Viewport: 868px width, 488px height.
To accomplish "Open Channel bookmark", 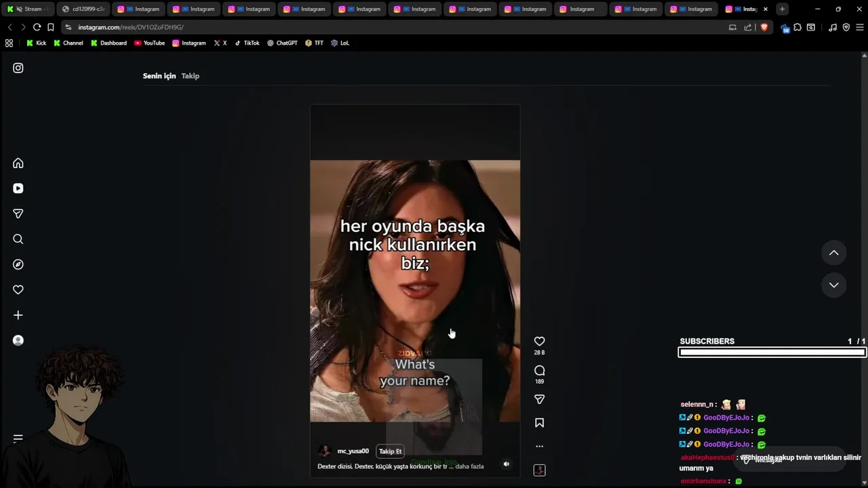I will pos(68,43).
